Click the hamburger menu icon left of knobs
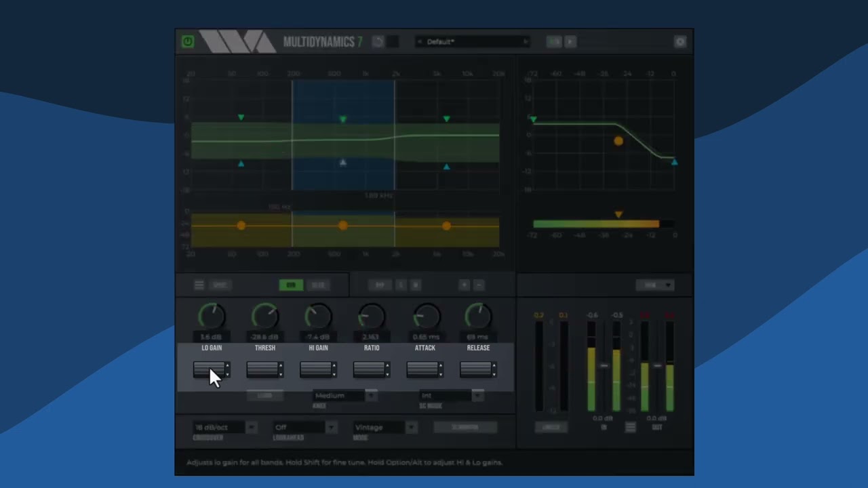Viewport: 868px width, 488px height. 199,285
